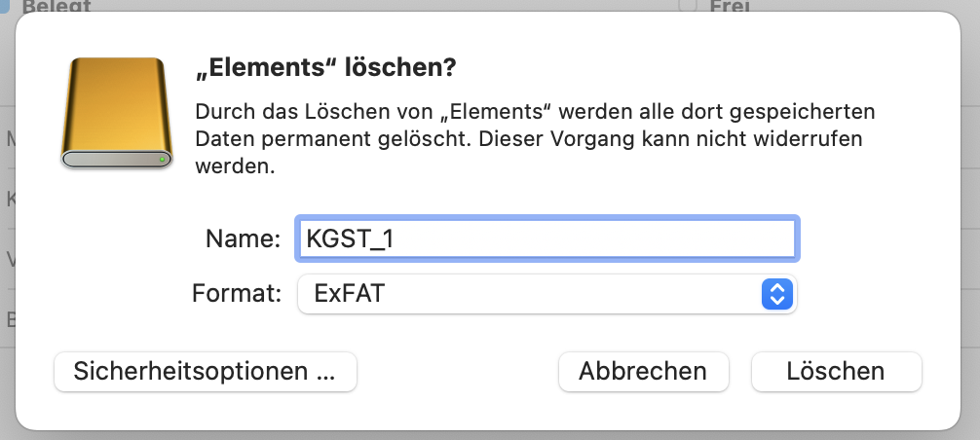Viewport: 980px width, 440px height.
Task: Click the Belegt legend label
Action: tap(57, 6)
